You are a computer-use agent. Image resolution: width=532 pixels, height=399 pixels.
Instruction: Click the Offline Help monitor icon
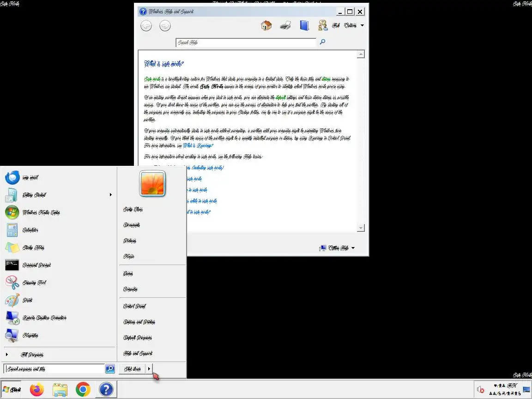(323, 248)
